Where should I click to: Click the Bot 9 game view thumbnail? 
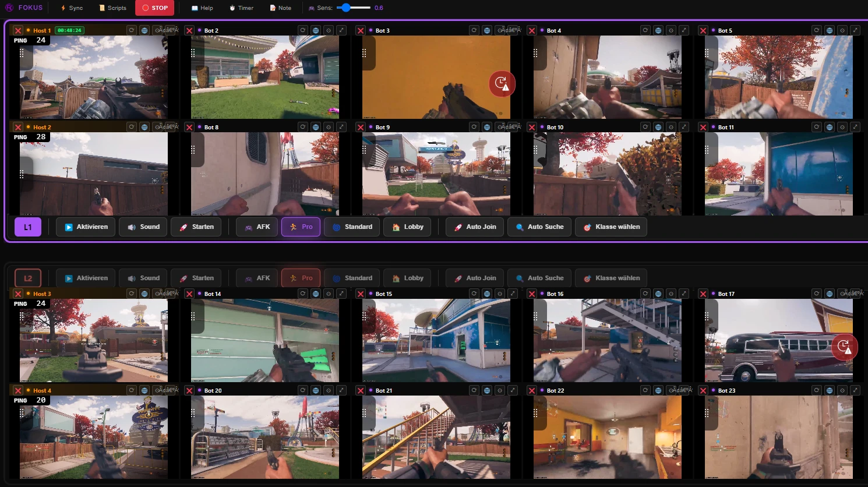click(x=436, y=174)
